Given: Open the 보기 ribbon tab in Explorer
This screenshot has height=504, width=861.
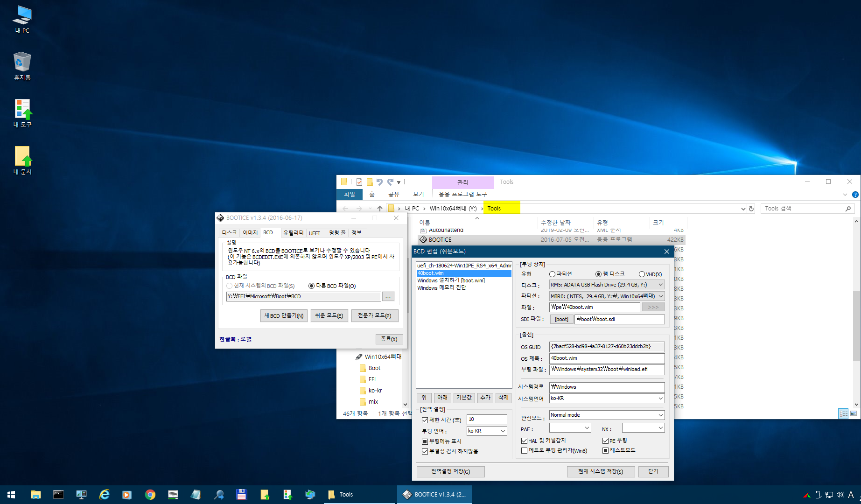Looking at the screenshot, I should point(419,194).
